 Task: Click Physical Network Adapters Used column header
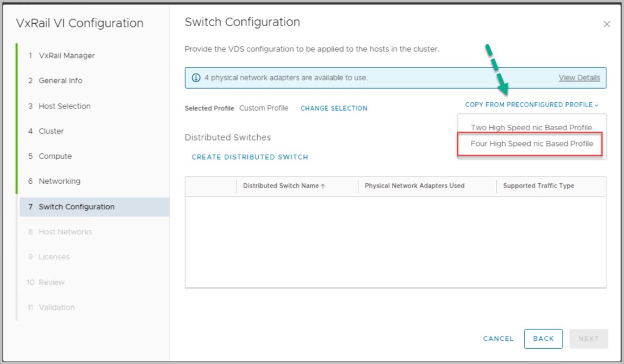click(x=414, y=186)
